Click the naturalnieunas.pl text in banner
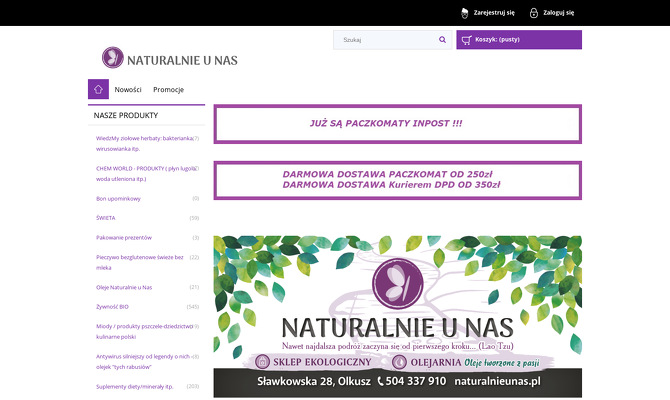This screenshot has width=670, height=400. (497, 381)
